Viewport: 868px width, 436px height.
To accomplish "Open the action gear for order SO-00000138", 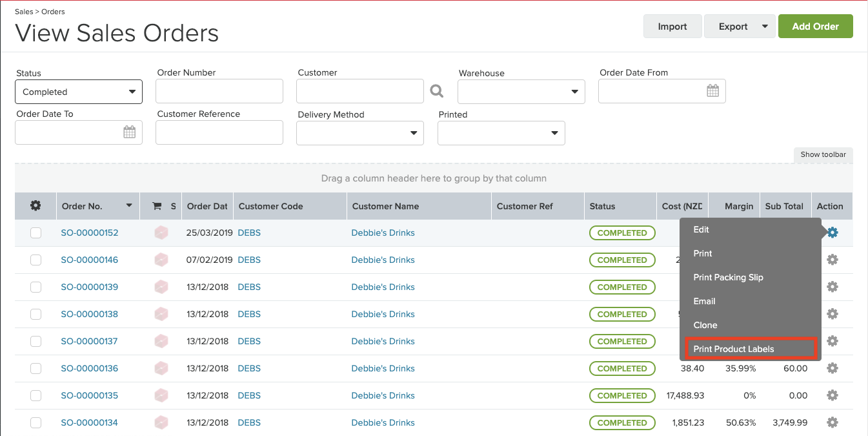I will (x=833, y=314).
